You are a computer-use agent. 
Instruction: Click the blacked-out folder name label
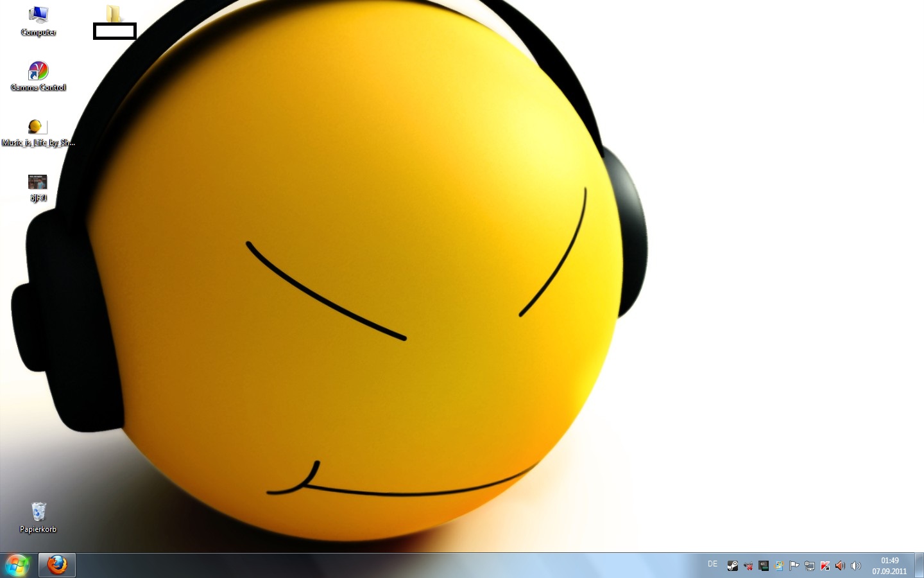click(115, 31)
